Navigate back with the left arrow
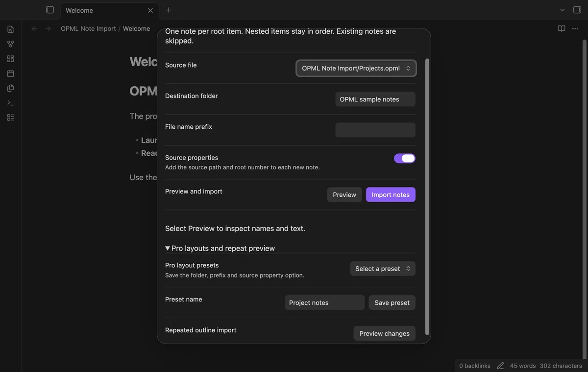 (34, 29)
